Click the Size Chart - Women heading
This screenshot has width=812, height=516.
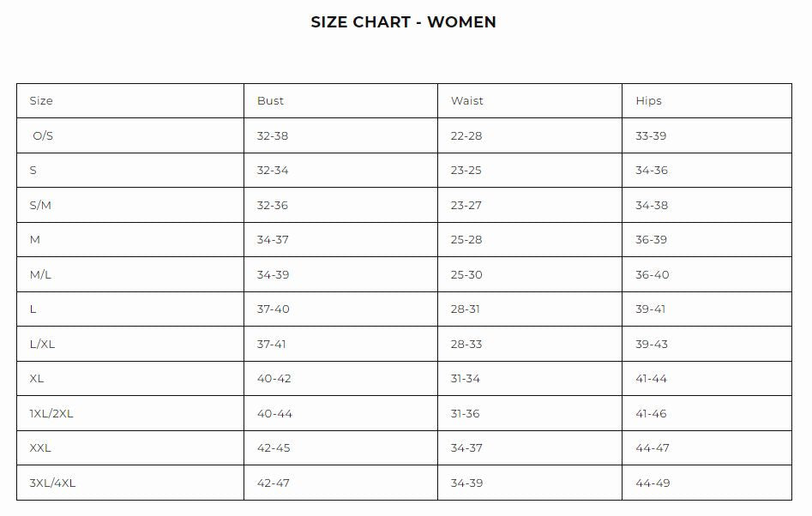click(x=403, y=22)
